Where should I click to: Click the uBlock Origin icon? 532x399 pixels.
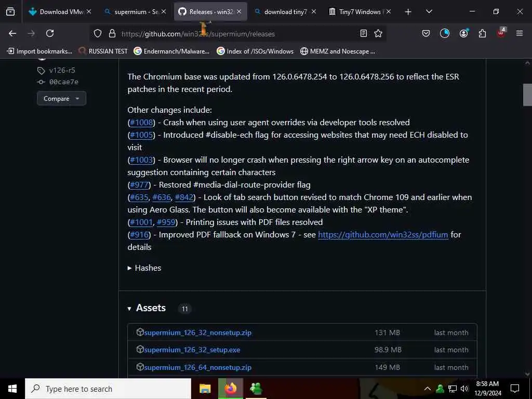point(501,33)
